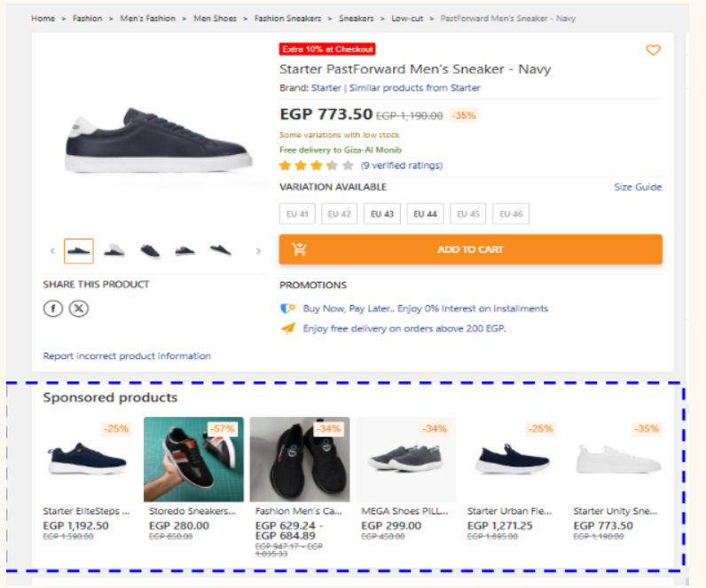The height and width of the screenshot is (588, 706).
Task: Show previous thumbnail with left arrow
Action: (52, 251)
